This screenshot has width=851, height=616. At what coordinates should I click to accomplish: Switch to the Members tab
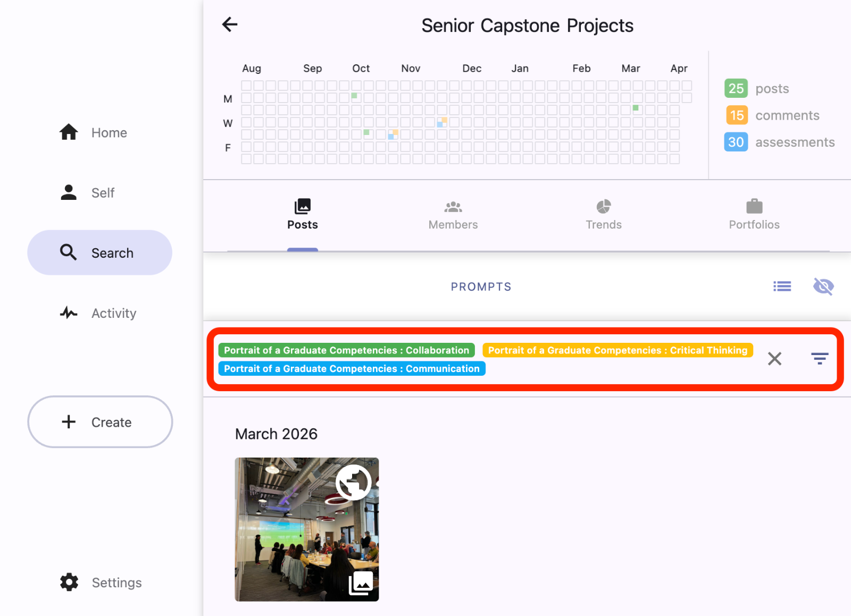453,215
